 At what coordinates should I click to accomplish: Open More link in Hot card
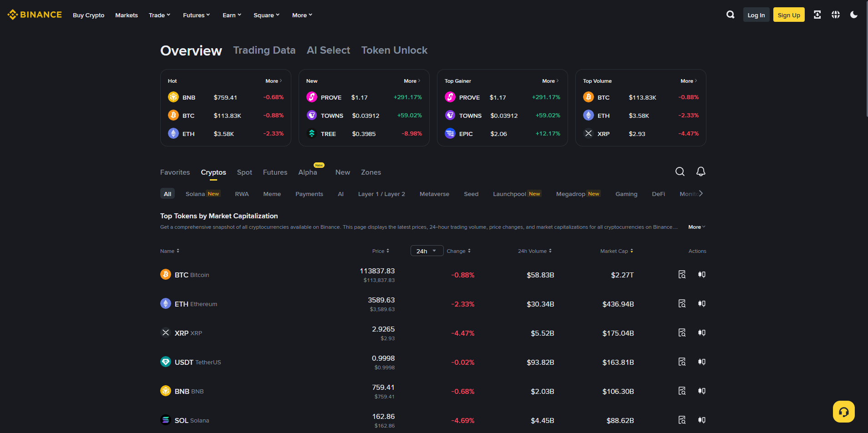pos(274,81)
